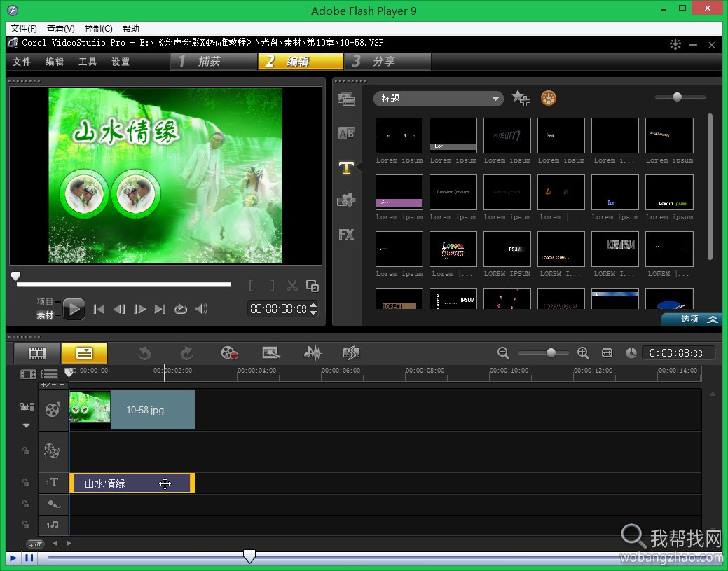The width and height of the screenshot is (728, 571).
Task: Play the preview with the large play button
Action: tap(74, 309)
